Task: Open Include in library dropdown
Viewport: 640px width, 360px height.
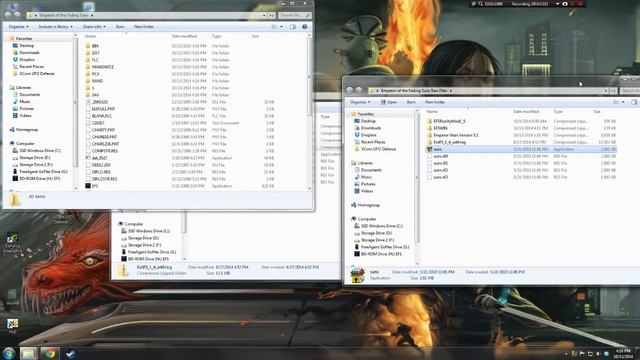Action: [x=55, y=27]
